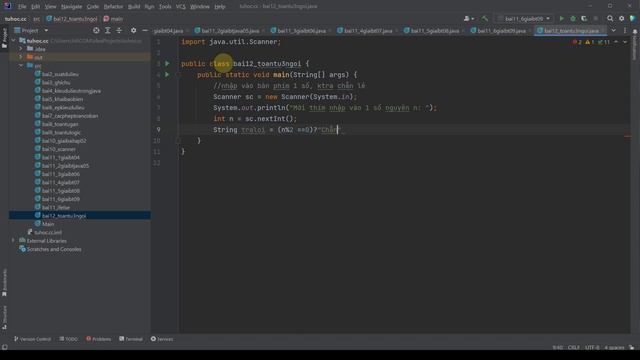
Task: Select bai7_cacpheptoancoban in project tree
Action: click(70, 116)
